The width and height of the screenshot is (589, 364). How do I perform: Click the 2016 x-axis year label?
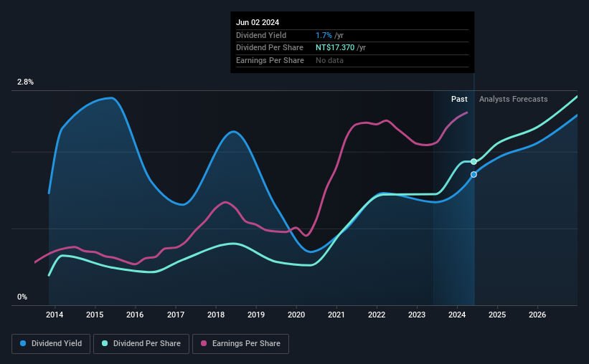(135, 315)
